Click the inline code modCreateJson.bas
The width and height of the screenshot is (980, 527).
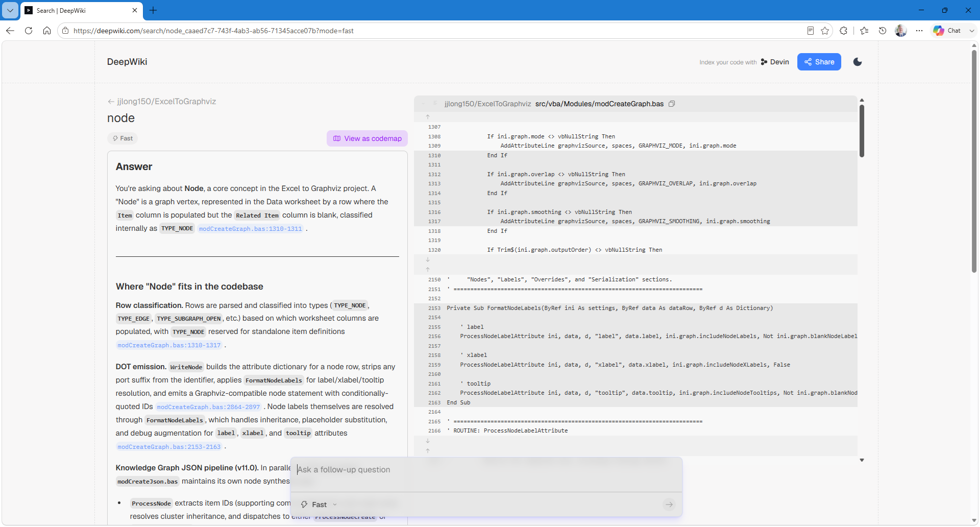pos(148,482)
